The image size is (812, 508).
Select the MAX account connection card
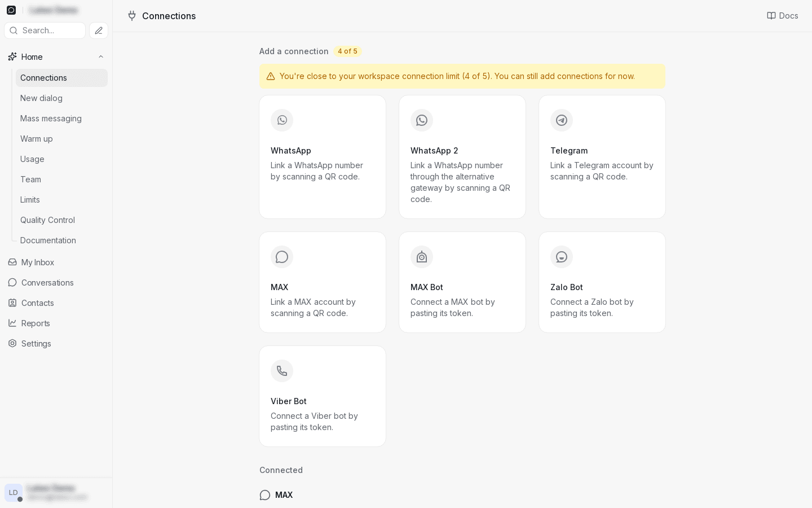pos(323,282)
